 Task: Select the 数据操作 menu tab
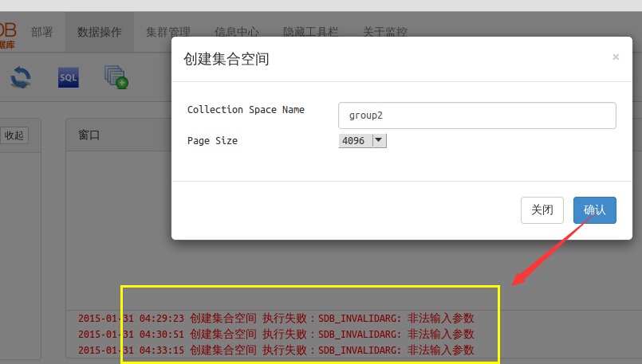100,33
